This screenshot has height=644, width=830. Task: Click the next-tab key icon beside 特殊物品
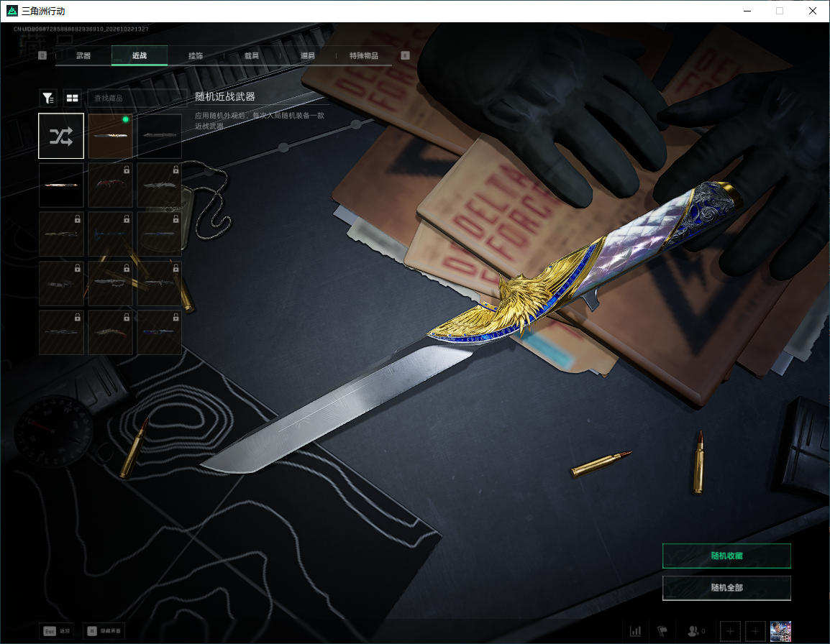point(405,55)
